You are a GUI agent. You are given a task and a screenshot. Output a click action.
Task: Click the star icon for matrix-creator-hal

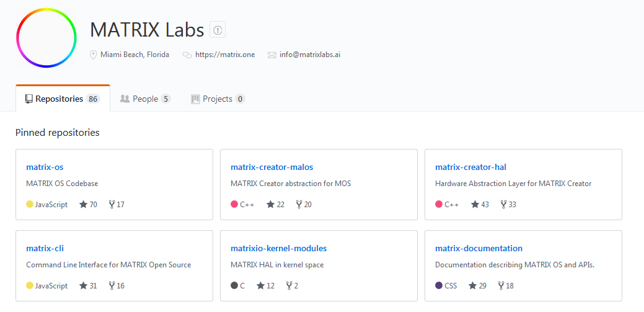[475, 204]
